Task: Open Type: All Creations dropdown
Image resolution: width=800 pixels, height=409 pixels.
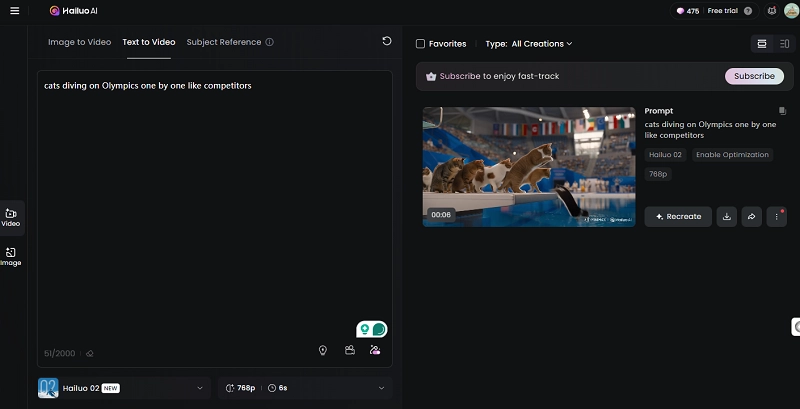Action: pyautogui.click(x=529, y=44)
